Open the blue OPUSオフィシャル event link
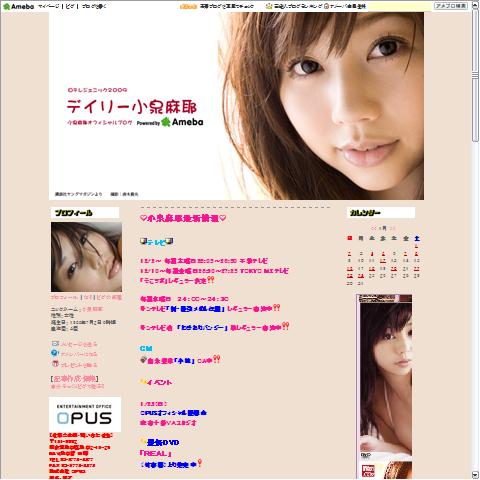The width and height of the screenshot is (480, 480). tap(173, 413)
